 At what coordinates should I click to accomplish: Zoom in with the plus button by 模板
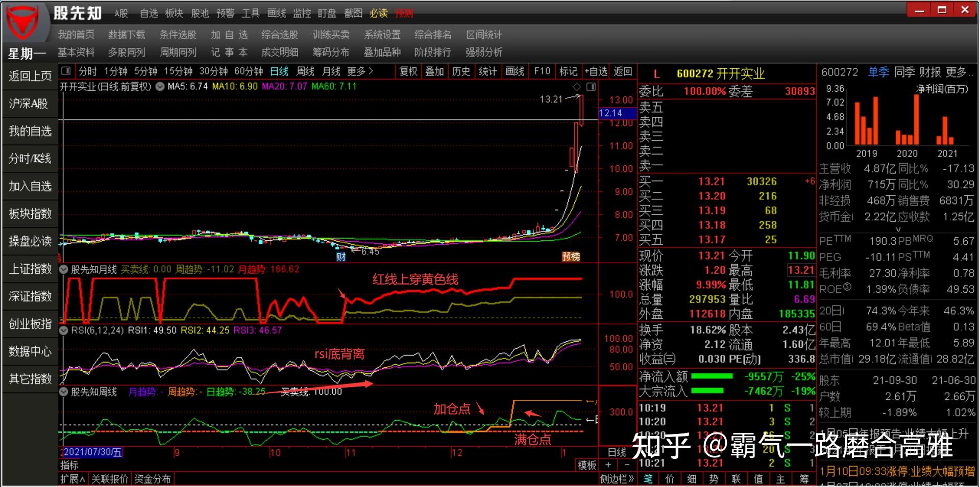coord(608,465)
